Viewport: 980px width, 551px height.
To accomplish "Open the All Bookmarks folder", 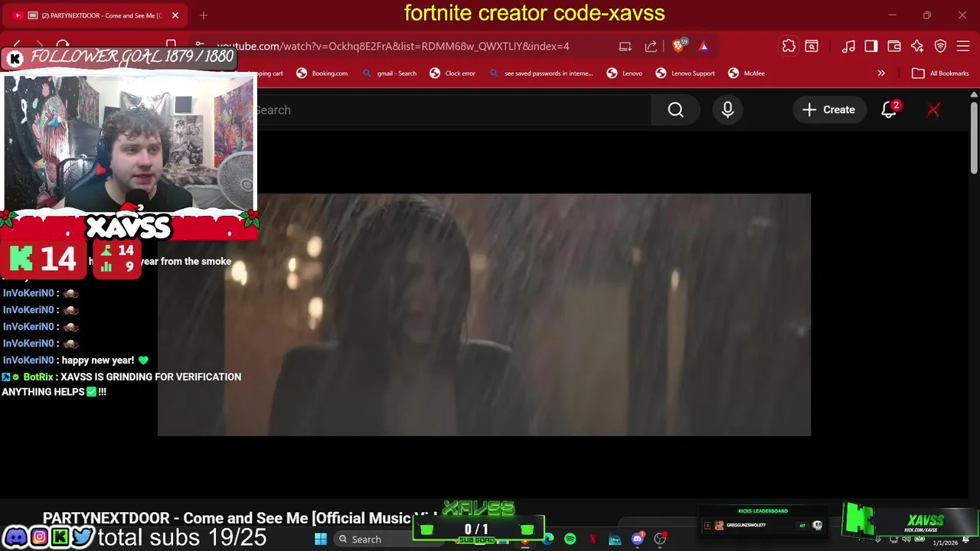I will click(940, 73).
